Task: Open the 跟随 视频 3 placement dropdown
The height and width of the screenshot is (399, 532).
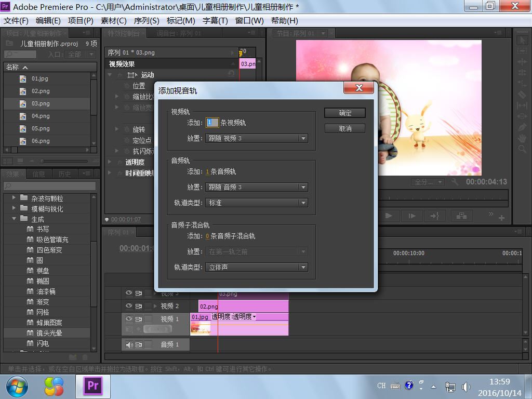Action: tap(257, 138)
